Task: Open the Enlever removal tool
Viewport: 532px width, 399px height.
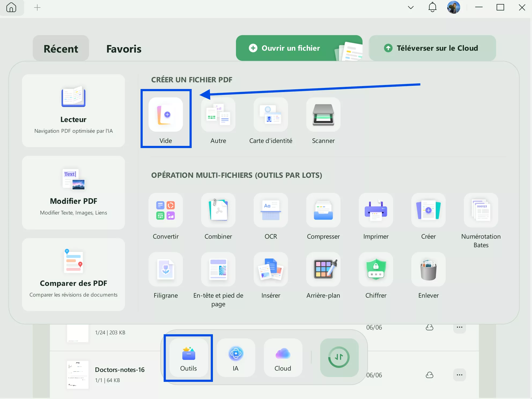Action: point(428,269)
